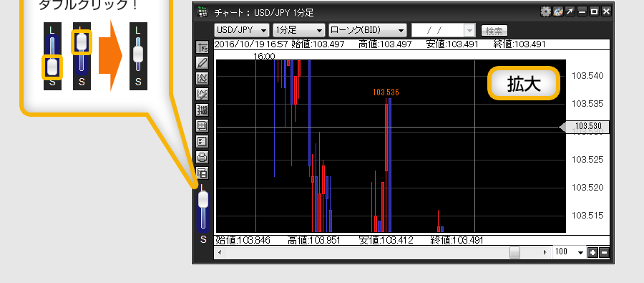Click the printer icon in left toolbar

[203, 157]
